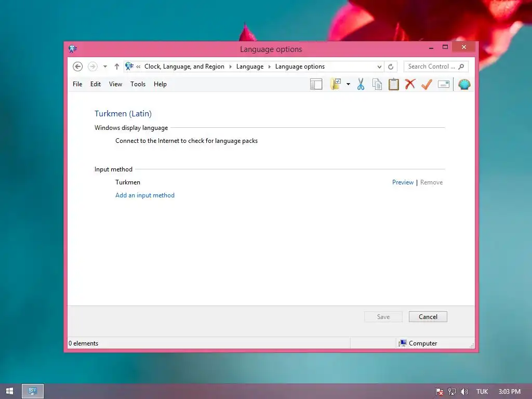The height and width of the screenshot is (399, 532).
Task: Open the Edit menu
Action: [x=96, y=84]
